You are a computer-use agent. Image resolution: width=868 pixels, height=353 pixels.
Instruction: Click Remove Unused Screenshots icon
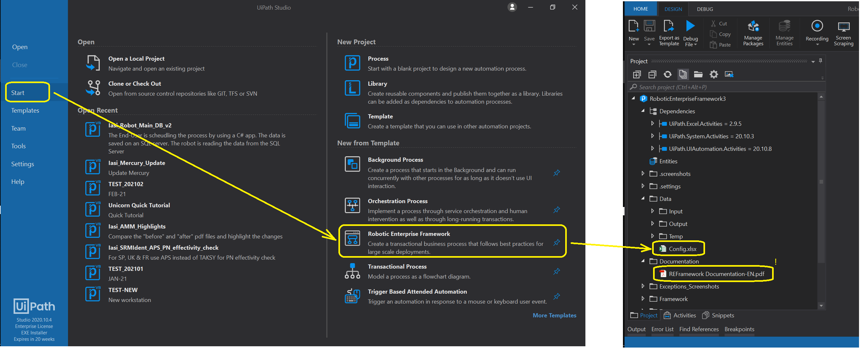pos(729,74)
